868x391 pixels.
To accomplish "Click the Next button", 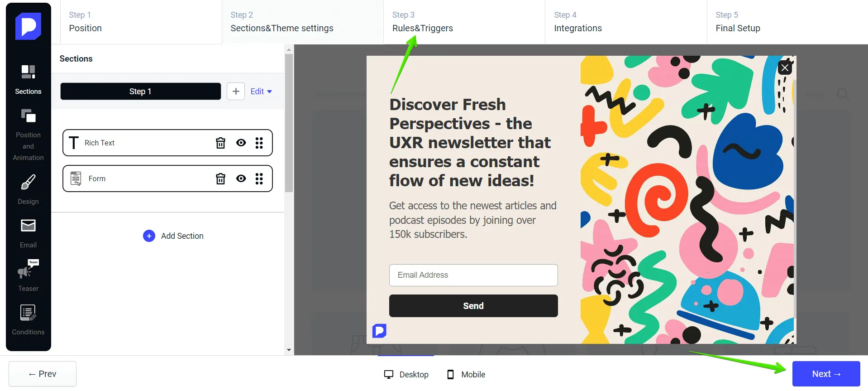I will 825,373.
